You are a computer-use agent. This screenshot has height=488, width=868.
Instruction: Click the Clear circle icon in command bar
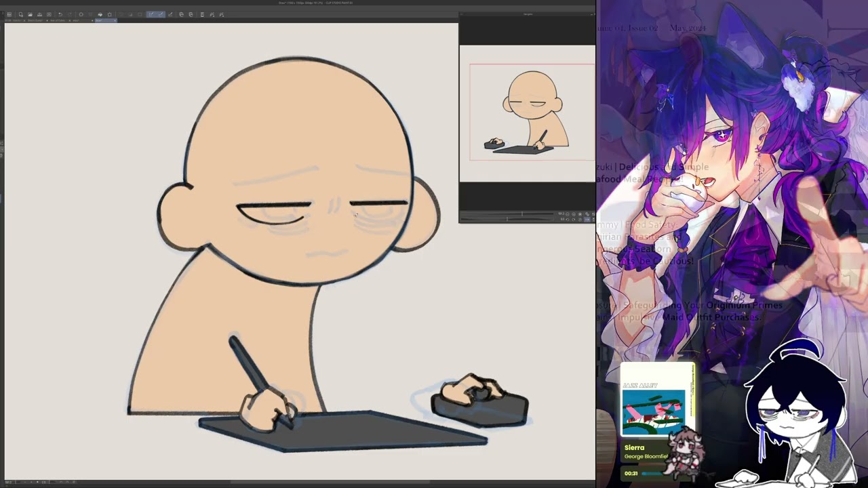[81, 14]
